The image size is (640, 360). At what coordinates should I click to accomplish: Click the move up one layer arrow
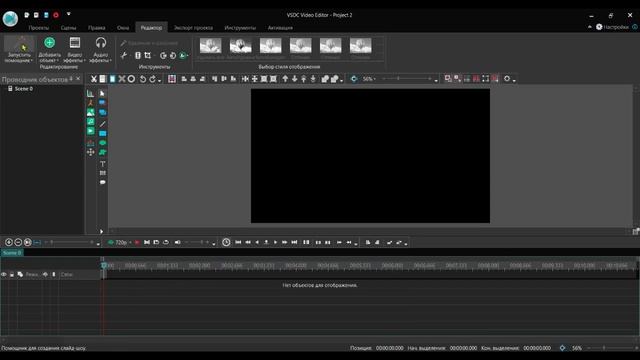tap(285, 79)
